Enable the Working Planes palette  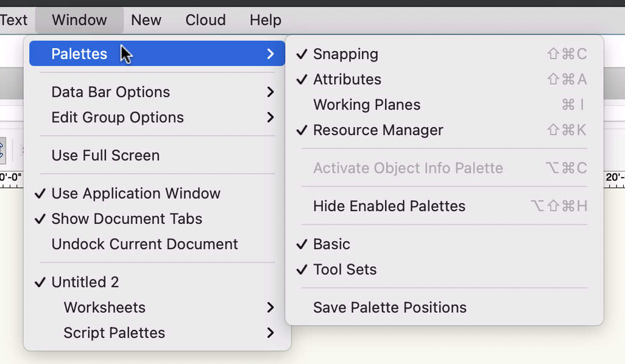[x=366, y=105]
